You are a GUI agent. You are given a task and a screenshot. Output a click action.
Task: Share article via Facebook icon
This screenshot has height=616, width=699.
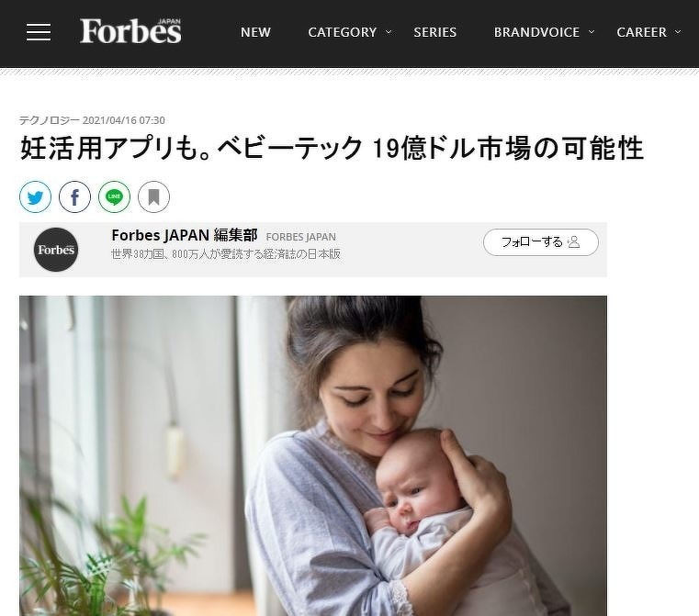(x=75, y=196)
